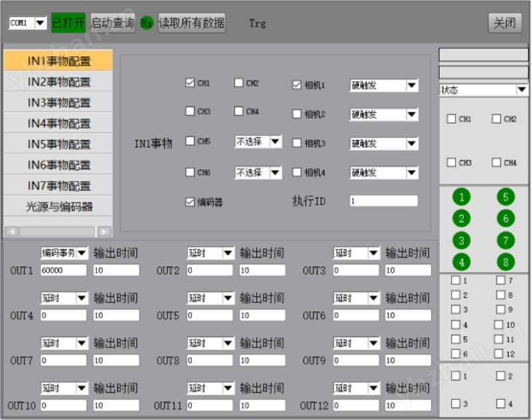
Task: Switch to the 光源与编码器 tab
Action: pyautogui.click(x=59, y=207)
